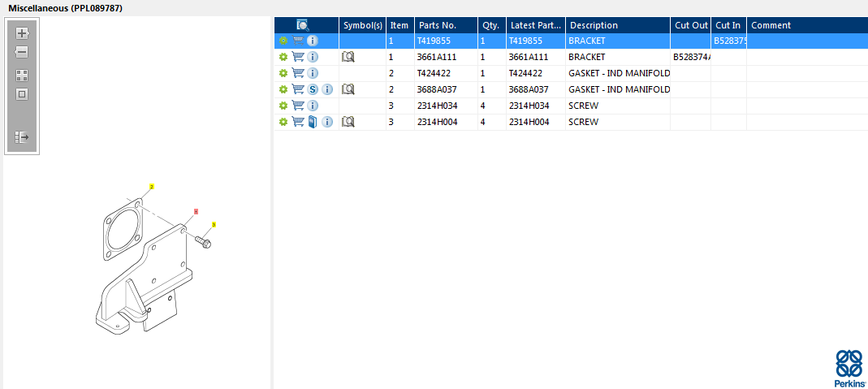Screen dimensions: 868x389
Task: Add part T424422 to cart
Action: pyautogui.click(x=298, y=73)
